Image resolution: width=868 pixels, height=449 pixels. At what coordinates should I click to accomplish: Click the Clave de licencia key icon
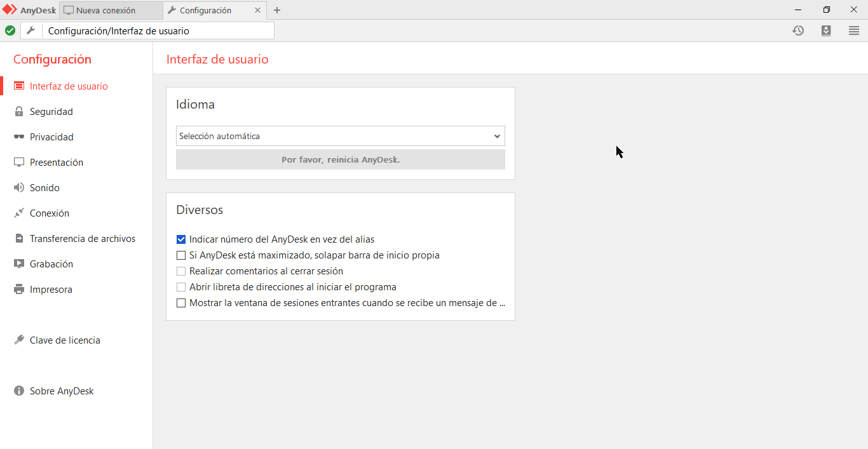point(19,340)
